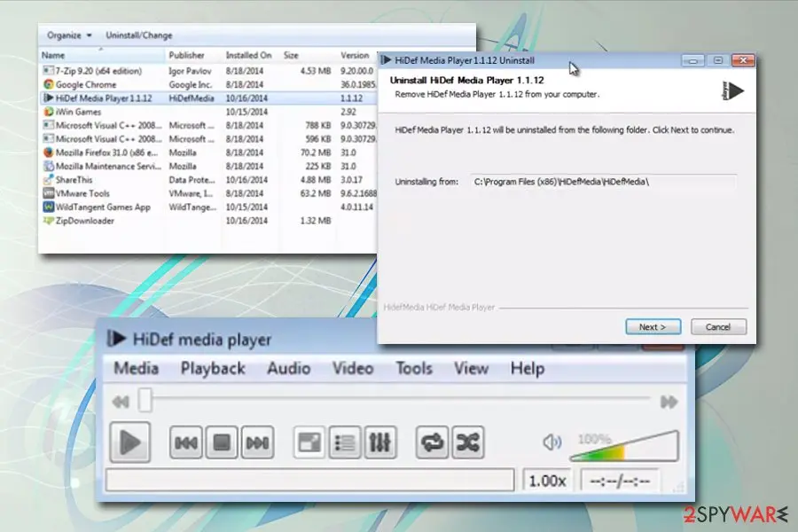Viewport: 798px width, 532px height.
Task: Open the Audio menu
Action: click(x=288, y=368)
